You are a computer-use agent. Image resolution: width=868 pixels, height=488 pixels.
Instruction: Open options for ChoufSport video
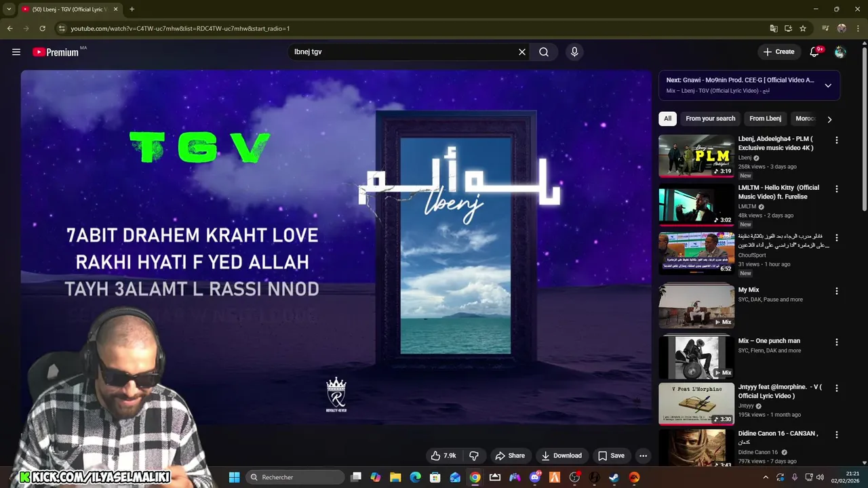click(x=836, y=238)
